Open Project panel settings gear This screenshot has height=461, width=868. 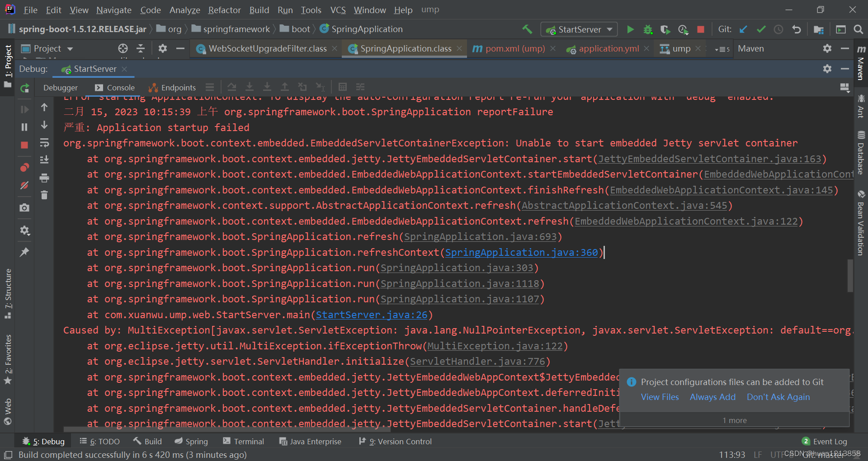tap(163, 48)
